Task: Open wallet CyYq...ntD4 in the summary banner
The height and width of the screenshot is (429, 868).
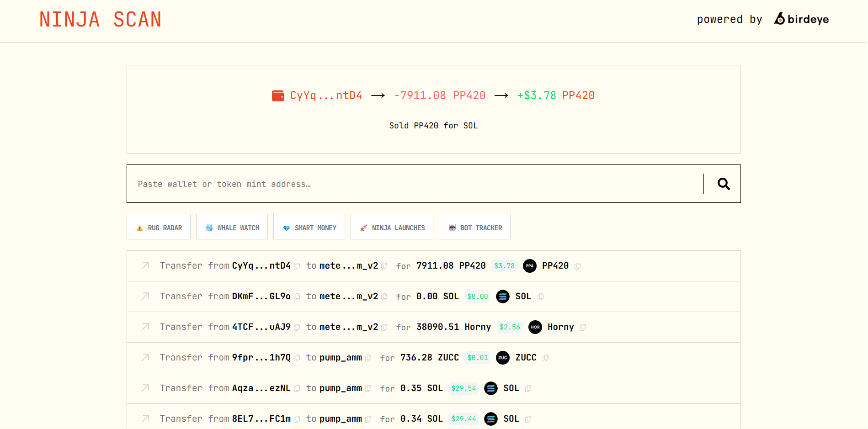Action: [x=326, y=95]
